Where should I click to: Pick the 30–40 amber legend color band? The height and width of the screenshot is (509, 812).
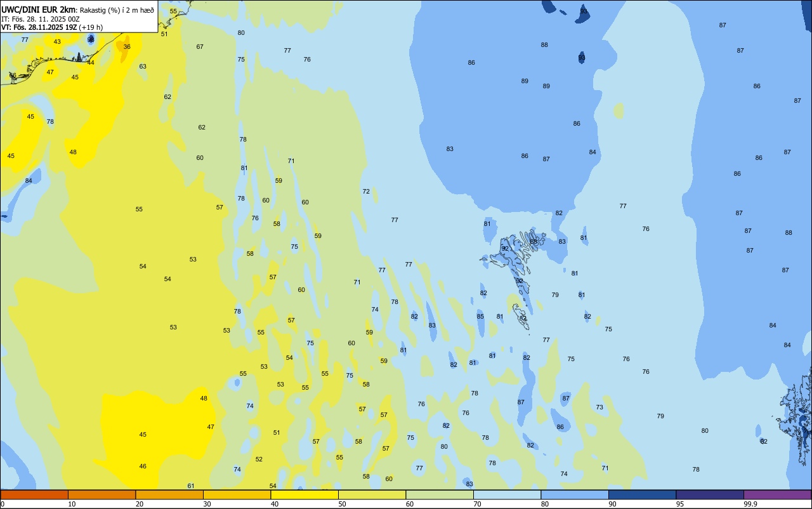237,494
